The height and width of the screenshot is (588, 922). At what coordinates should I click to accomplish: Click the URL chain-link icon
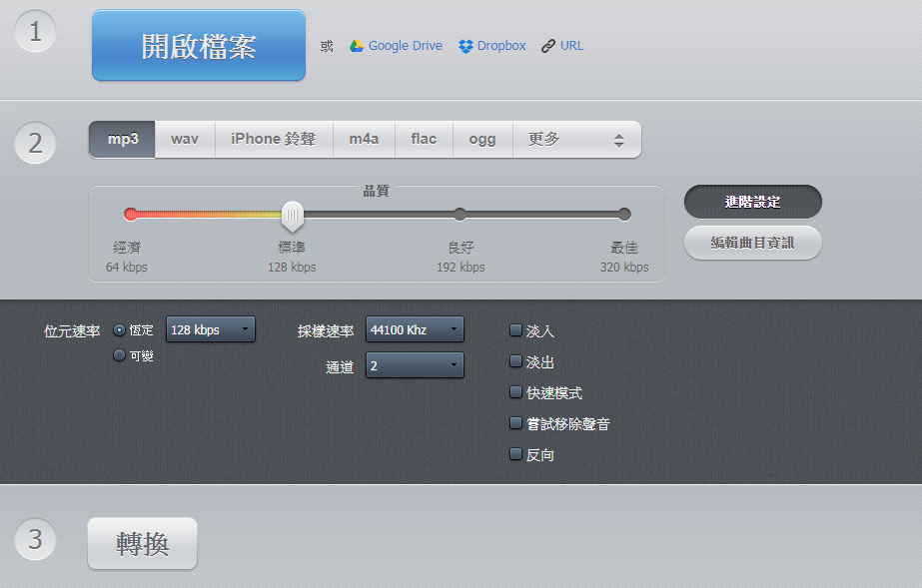(548, 46)
